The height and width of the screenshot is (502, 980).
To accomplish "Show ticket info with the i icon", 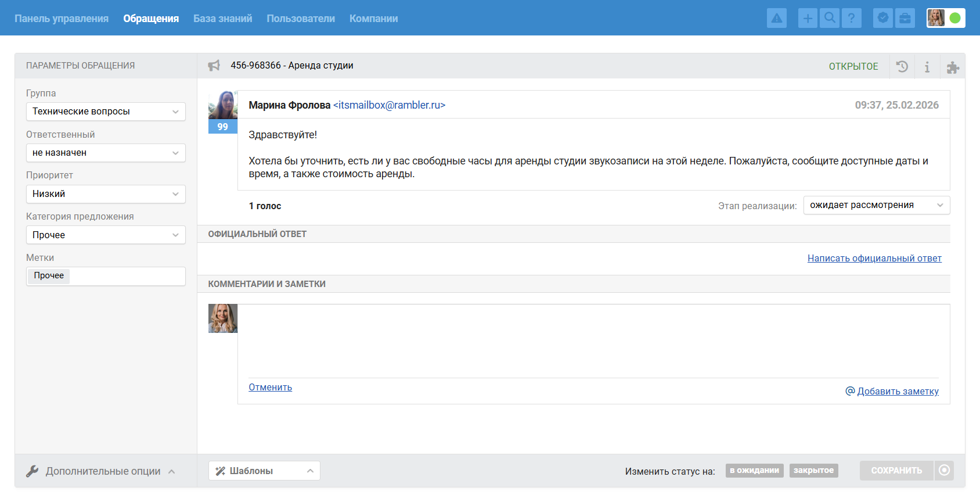I will click(927, 67).
